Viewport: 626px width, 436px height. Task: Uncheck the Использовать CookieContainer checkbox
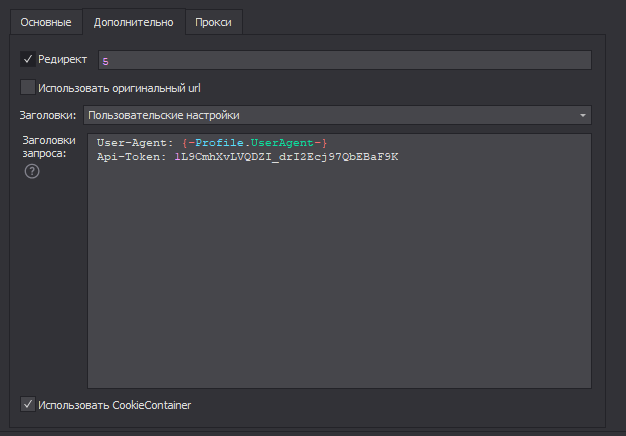coord(28,405)
